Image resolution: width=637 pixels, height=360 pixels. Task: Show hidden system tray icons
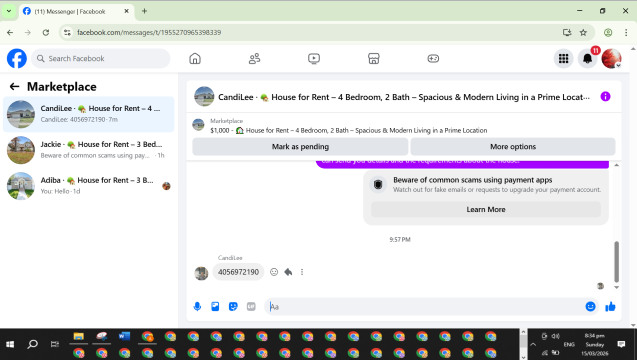click(533, 345)
